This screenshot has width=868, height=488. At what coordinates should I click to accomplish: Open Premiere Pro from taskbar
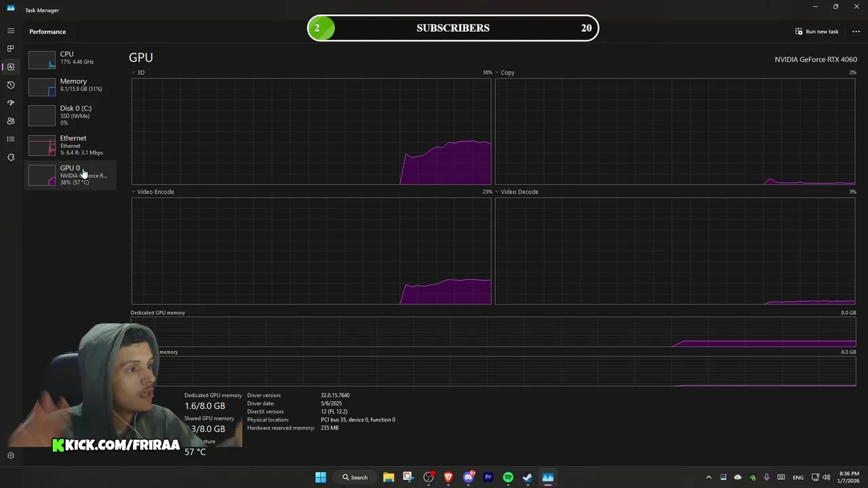click(488, 477)
